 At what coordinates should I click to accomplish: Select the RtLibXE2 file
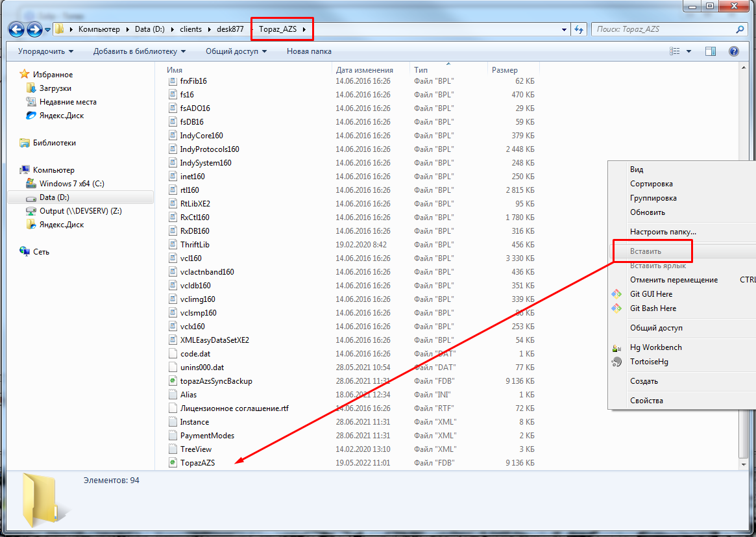tap(195, 204)
